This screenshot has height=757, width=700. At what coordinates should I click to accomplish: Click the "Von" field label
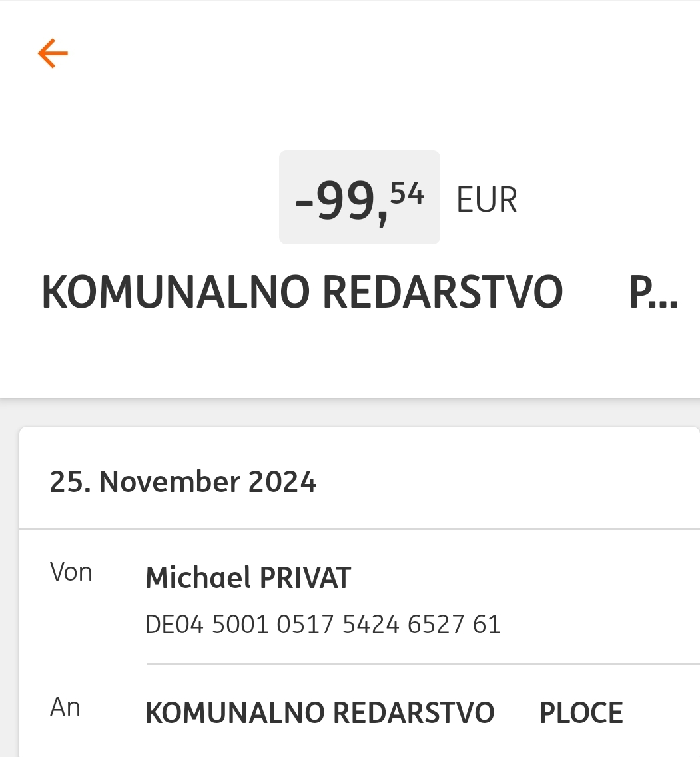coord(71,573)
